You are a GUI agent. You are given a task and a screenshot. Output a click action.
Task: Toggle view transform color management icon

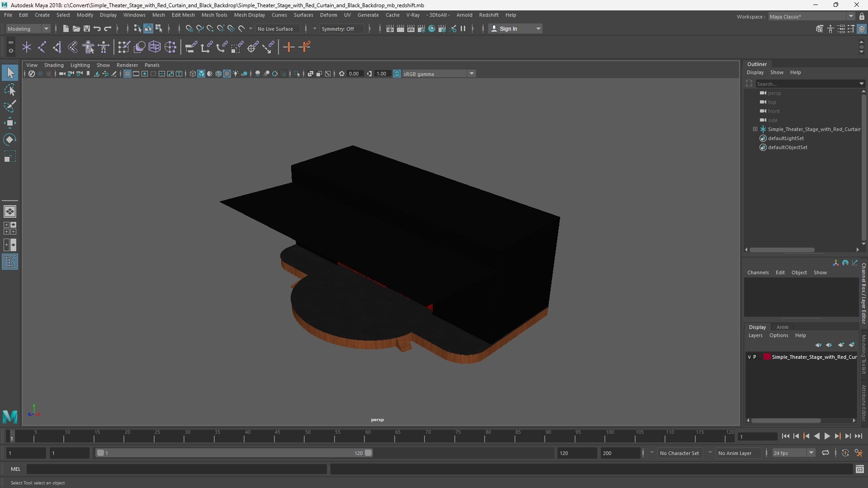coord(397,74)
